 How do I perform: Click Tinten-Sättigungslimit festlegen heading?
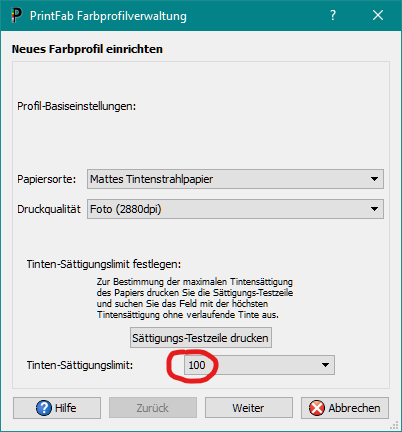pyautogui.click(x=104, y=264)
